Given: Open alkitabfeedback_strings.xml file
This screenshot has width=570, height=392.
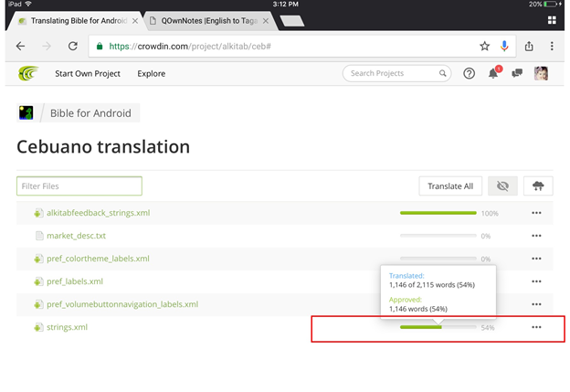Looking at the screenshot, I should coord(98,213).
